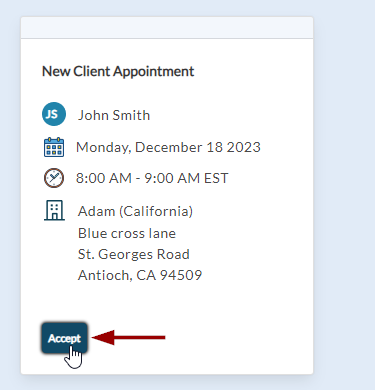The image size is (375, 390).
Task: Click the Blue cross lane address line
Action: (127, 233)
